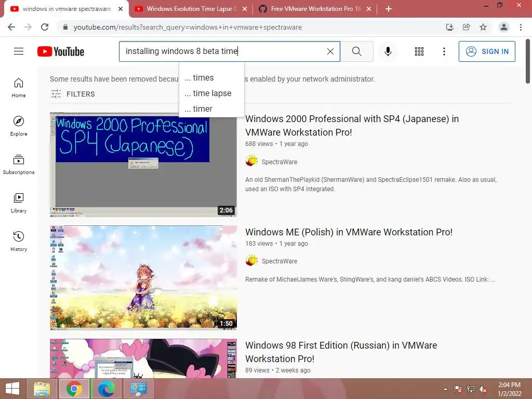Click the browser address bar URL

pyautogui.click(x=188, y=27)
